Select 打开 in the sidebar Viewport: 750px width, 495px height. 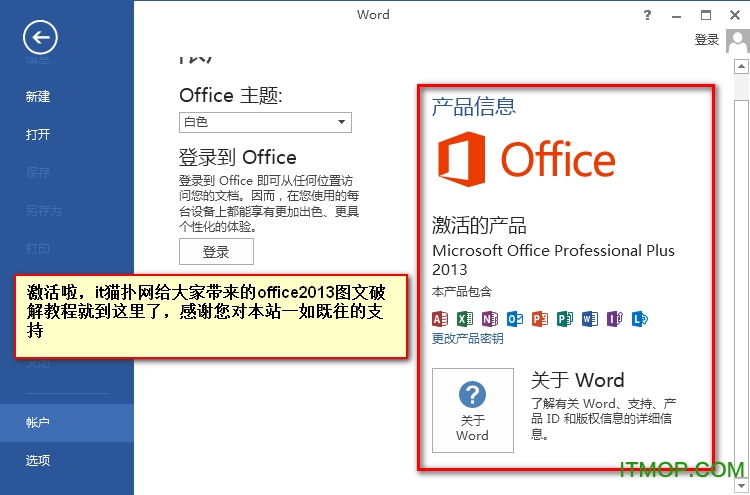tap(38, 134)
